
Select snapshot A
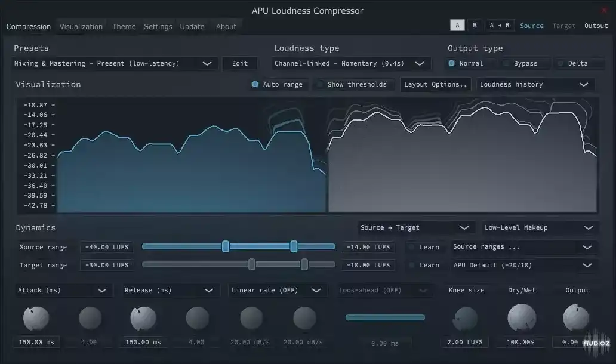pyautogui.click(x=457, y=25)
